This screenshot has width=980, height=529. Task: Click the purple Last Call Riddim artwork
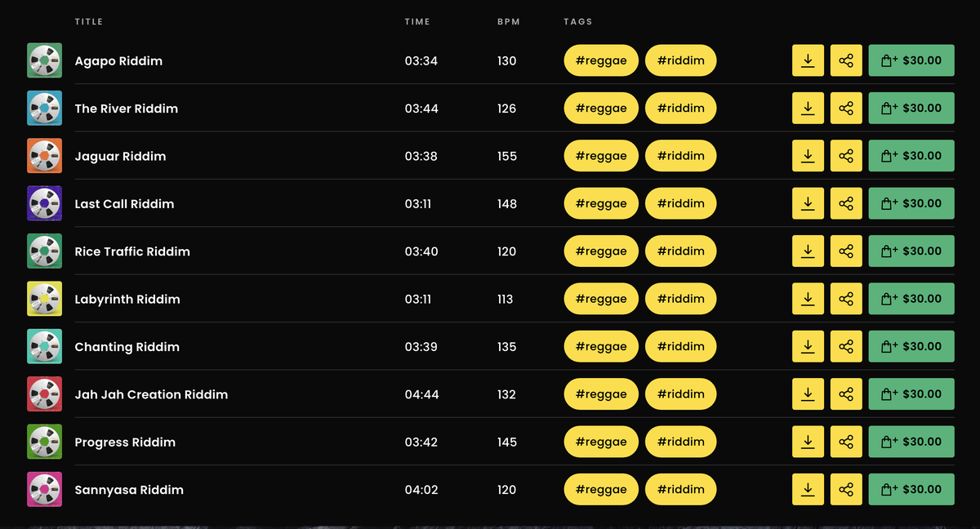44,203
